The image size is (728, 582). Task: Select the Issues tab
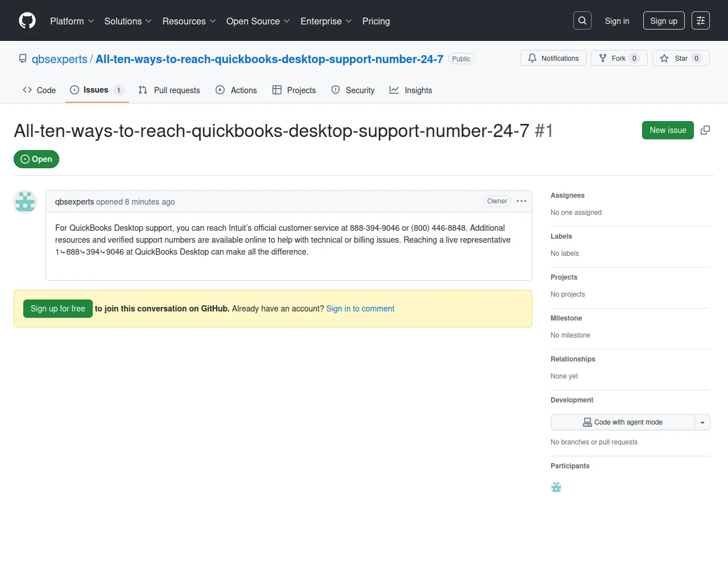pyautogui.click(x=97, y=90)
